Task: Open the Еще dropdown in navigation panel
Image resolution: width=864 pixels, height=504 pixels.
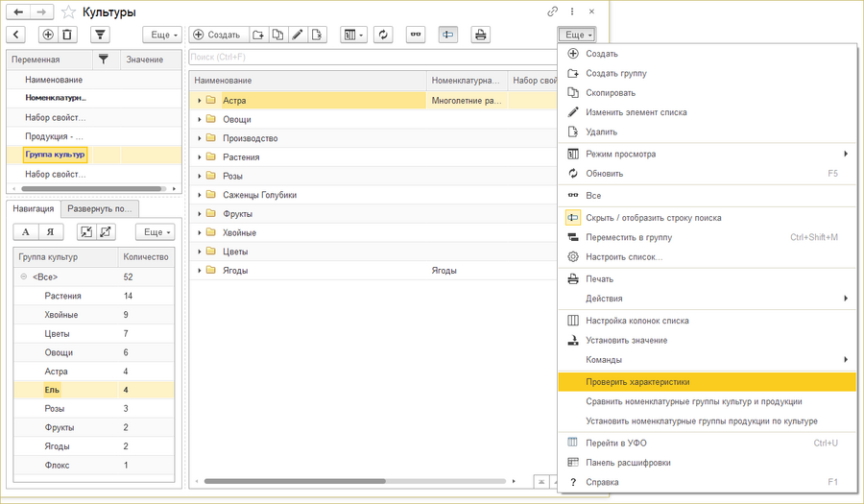Action: (154, 231)
